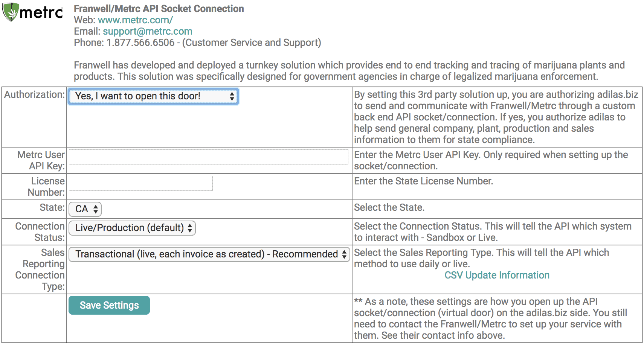Click the Connection Status label
This screenshot has height=344, width=644.
click(40, 232)
